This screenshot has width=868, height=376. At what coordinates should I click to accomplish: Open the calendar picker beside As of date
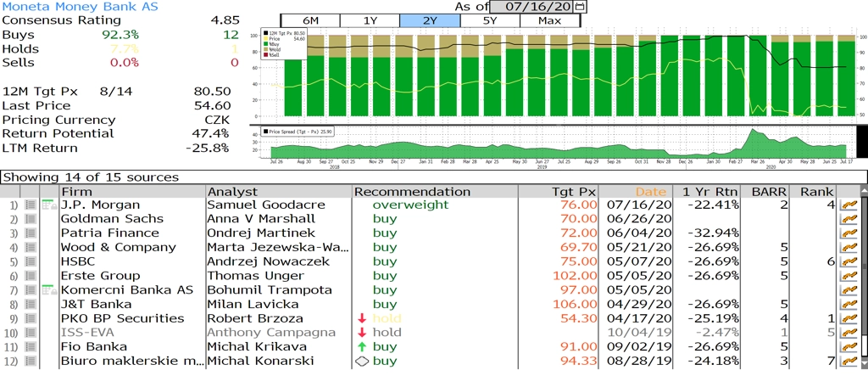click(580, 7)
